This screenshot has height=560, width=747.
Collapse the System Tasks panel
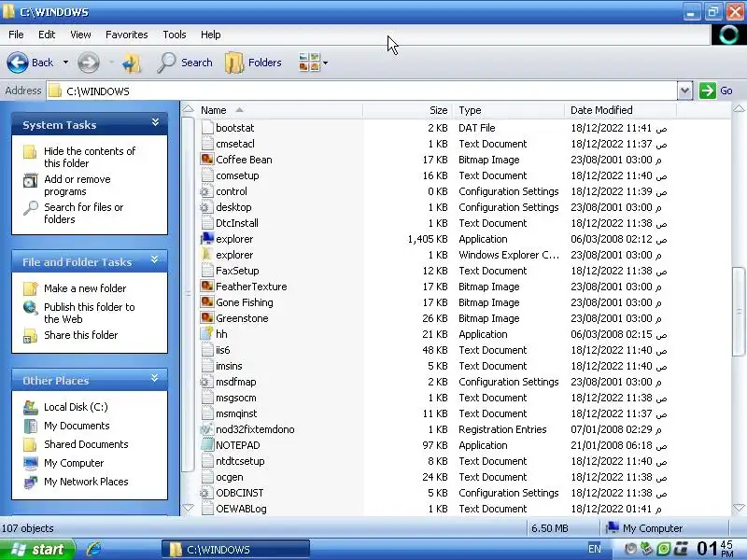(x=155, y=123)
